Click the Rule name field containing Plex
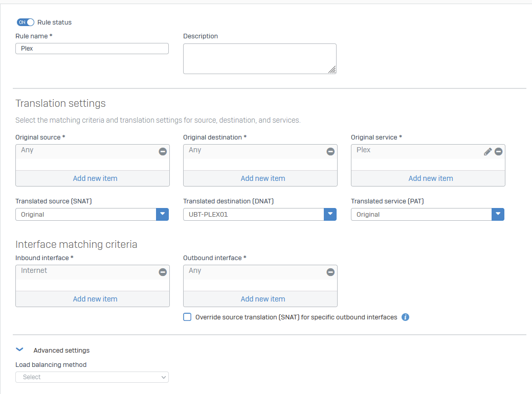The image size is (532, 394). coord(92,49)
